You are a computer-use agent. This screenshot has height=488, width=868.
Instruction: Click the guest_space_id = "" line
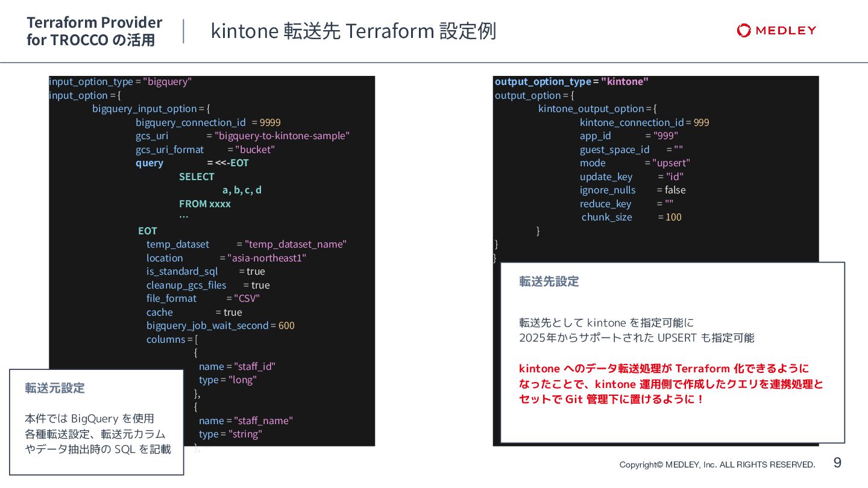(x=631, y=149)
